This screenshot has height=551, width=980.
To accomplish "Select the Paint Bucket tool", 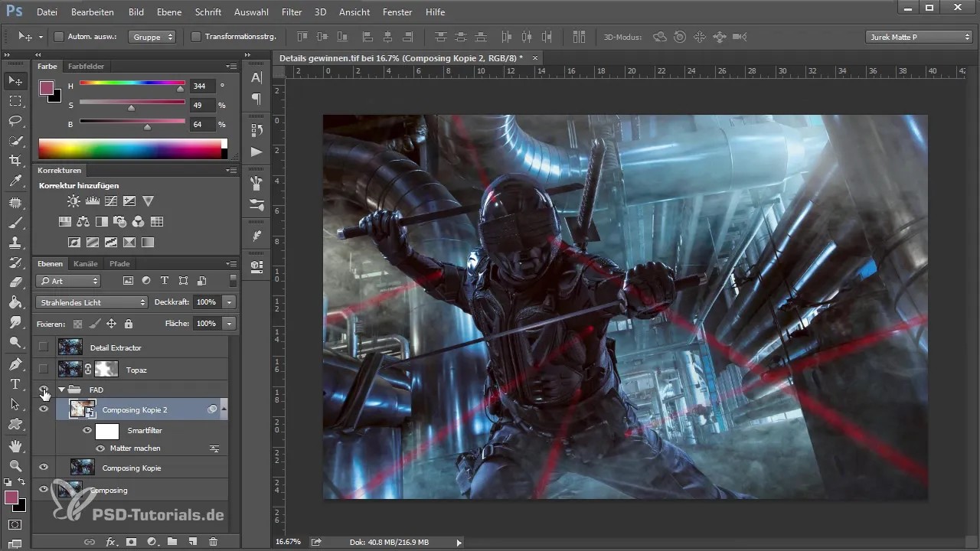I will (x=15, y=302).
